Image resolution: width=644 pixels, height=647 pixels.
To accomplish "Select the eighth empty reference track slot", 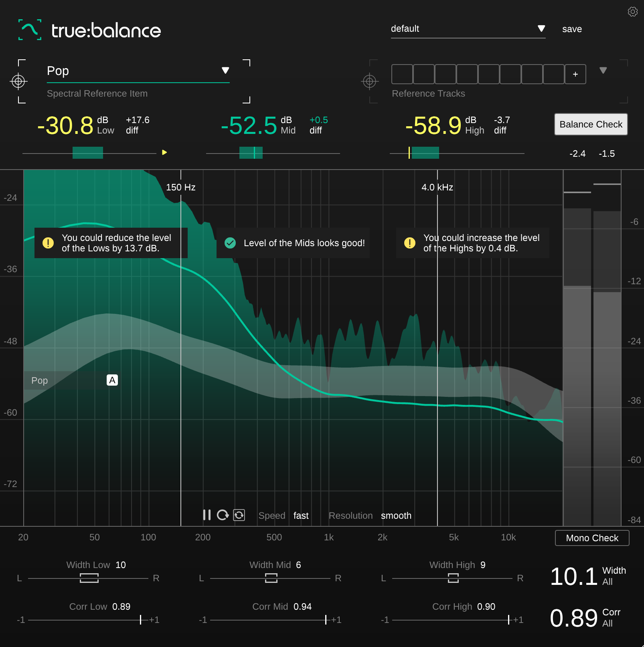I will [x=554, y=74].
